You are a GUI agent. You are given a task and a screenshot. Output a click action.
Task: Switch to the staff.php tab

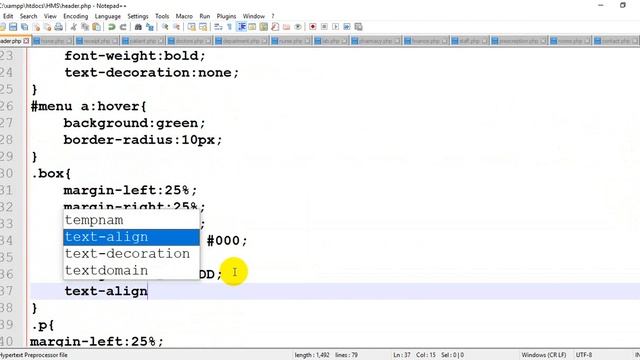[470, 41]
